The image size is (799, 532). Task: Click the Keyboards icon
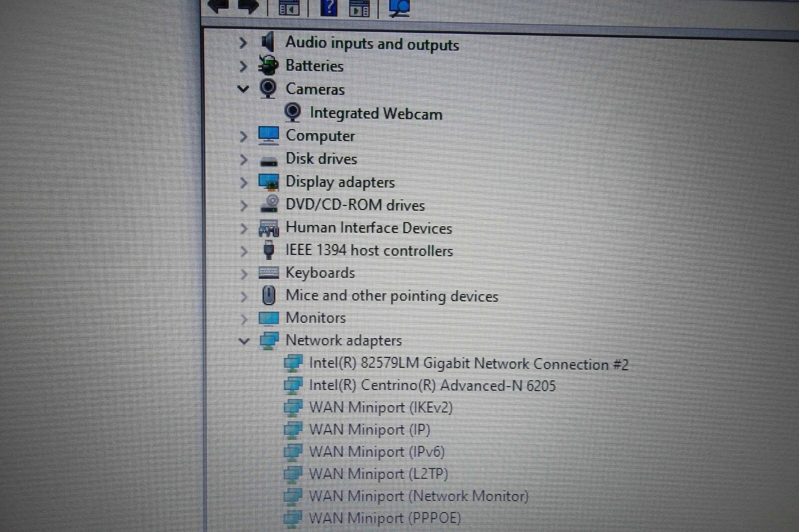(x=269, y=272)
